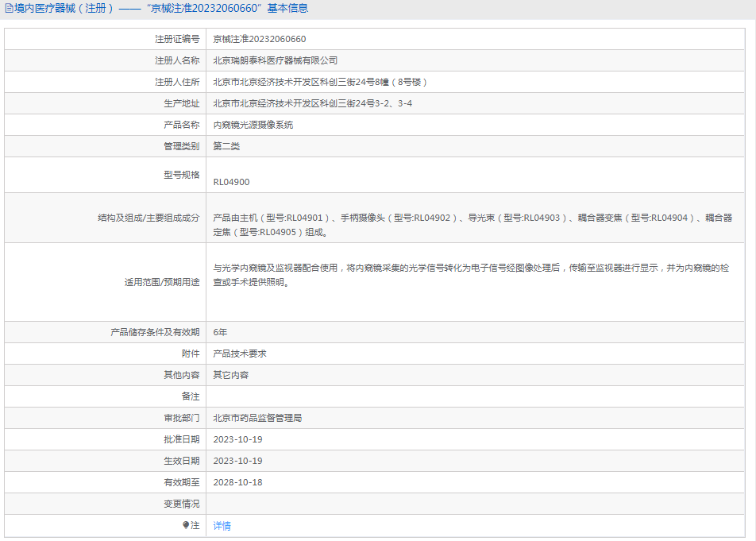Select 北京市药品监督管理局 value
The image size is (756, 541).
coord(257,418)
